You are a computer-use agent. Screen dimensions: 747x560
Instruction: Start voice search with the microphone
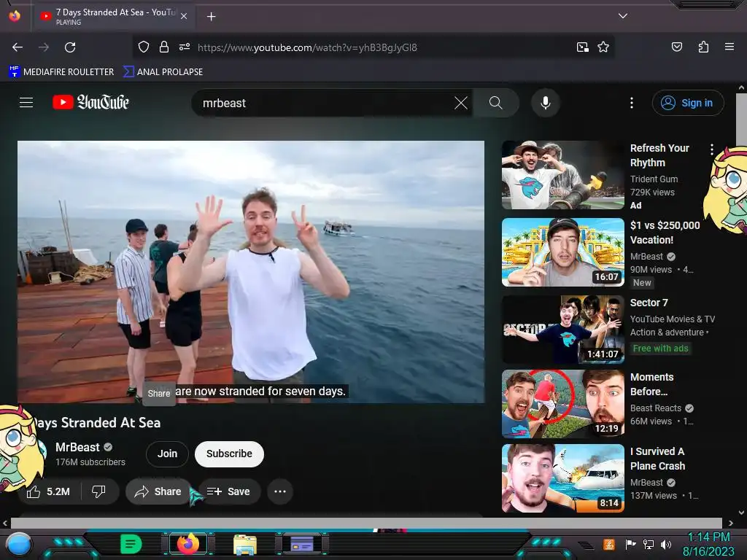[x=546, y=103]
